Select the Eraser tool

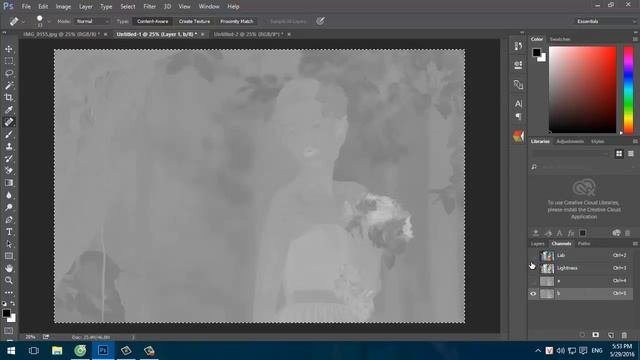tap(9, 171)
